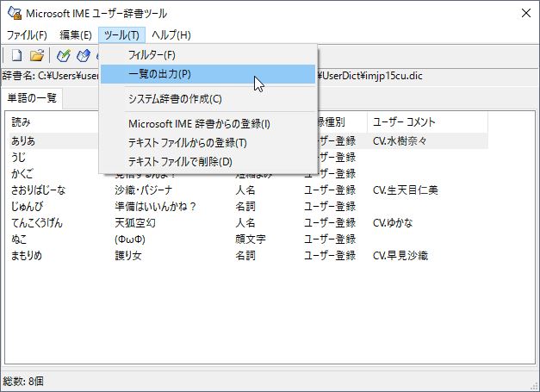Click ユーザー登録 in the じゅんび row

[x=330, y=206]
